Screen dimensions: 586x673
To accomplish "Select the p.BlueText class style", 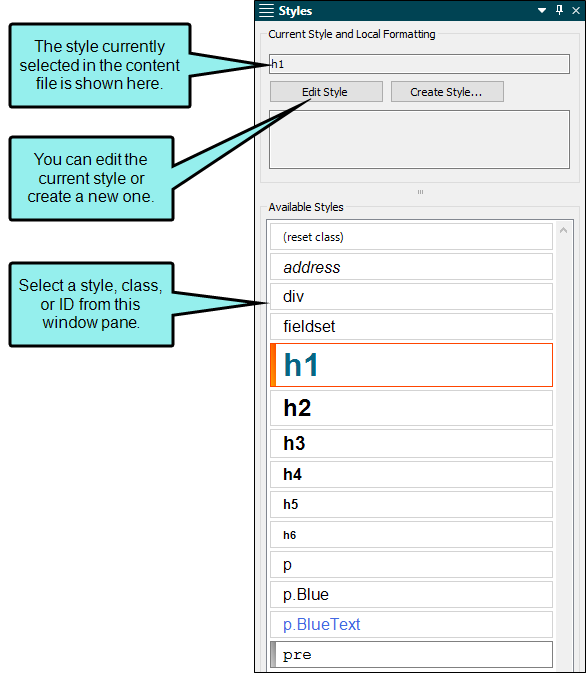I will pyautogui.click(x=411, y=624).
